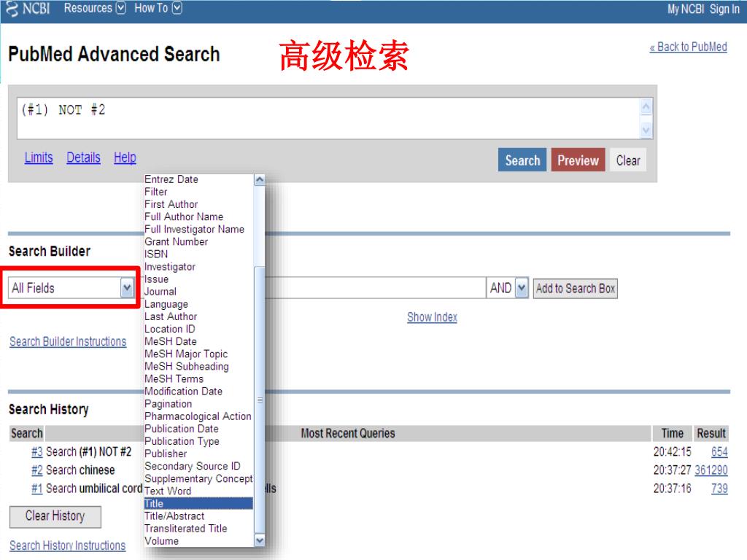
Task: Open Search History Instructions
Action: pyautogui.click(x=68, y=545)
